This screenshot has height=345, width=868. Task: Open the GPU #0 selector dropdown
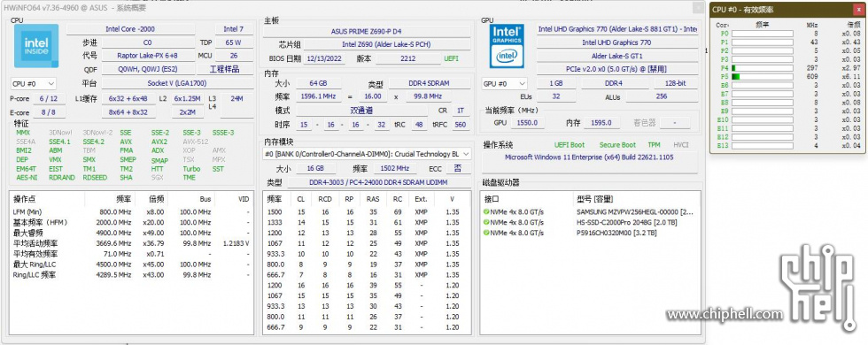coord(505,83)
